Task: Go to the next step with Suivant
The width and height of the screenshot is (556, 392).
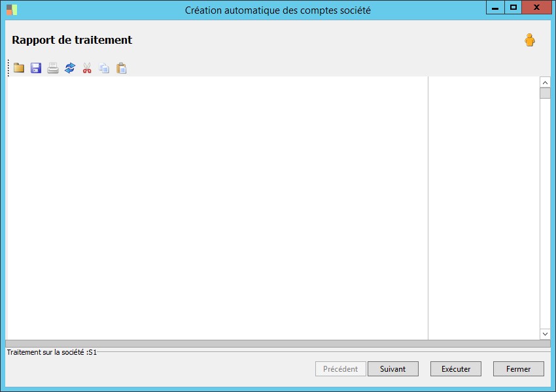Action: (x=393, y=369)
